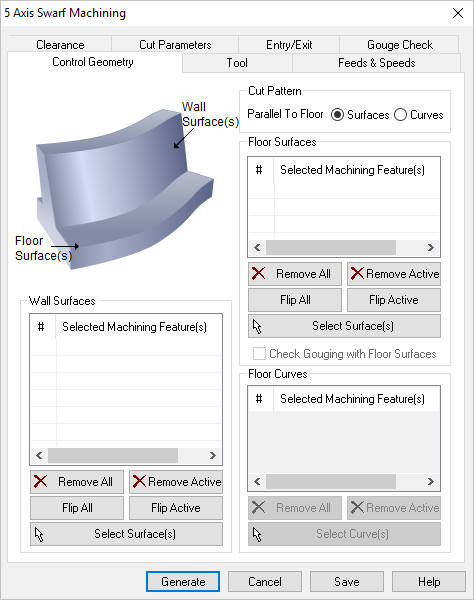Select the Control Geometry tab
This screenshot has width=474, height=600.
[x=93, y=62]
